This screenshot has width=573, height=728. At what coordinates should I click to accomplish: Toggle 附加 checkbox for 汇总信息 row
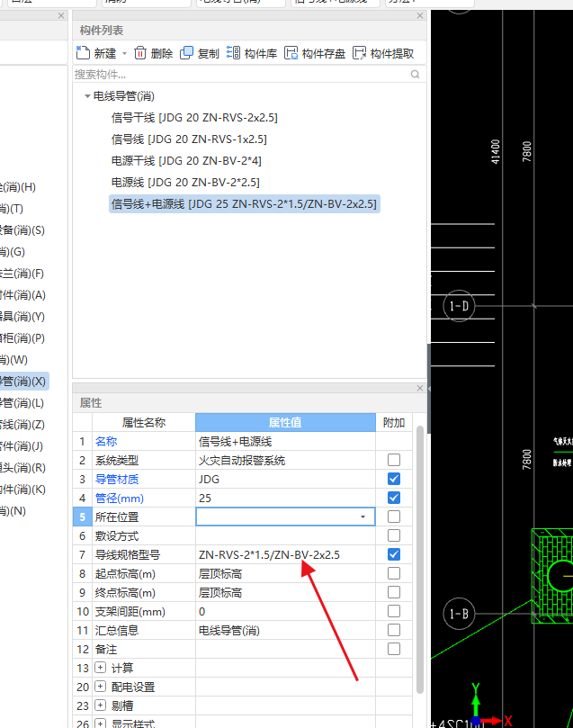394,630
